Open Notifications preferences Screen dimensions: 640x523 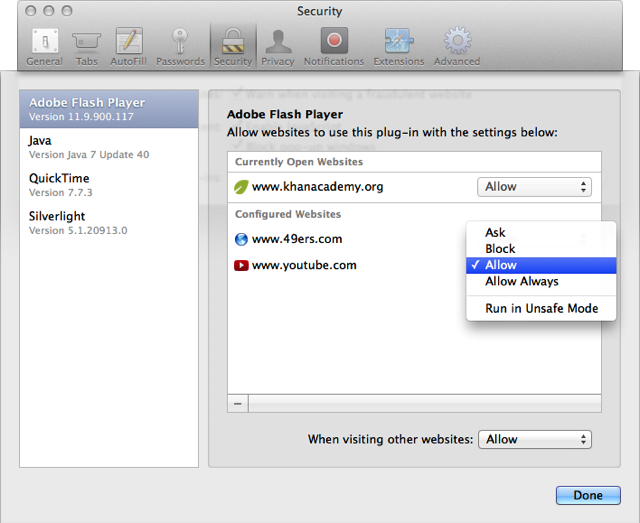[x=334, y=46]
